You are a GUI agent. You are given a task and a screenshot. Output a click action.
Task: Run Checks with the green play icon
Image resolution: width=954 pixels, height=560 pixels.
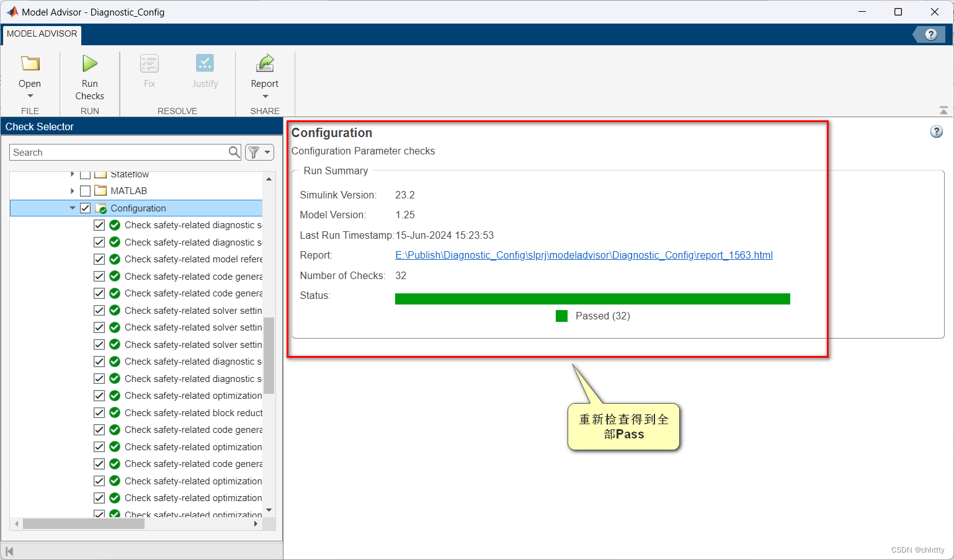point(90,63)
